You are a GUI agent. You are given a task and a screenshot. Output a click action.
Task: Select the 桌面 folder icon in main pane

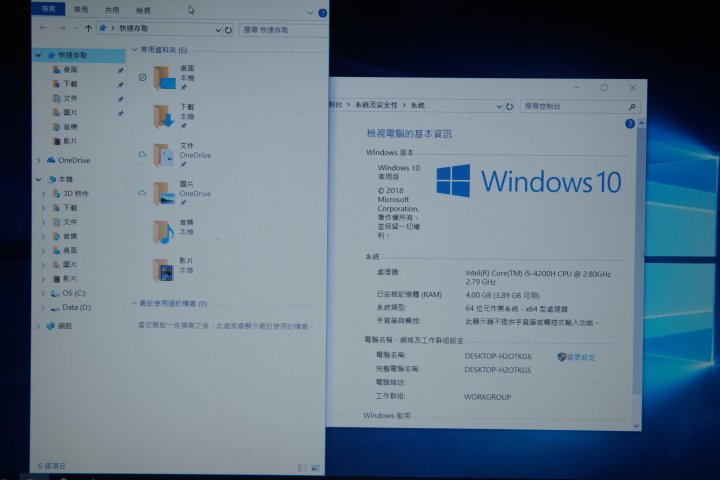pos(164,78)
